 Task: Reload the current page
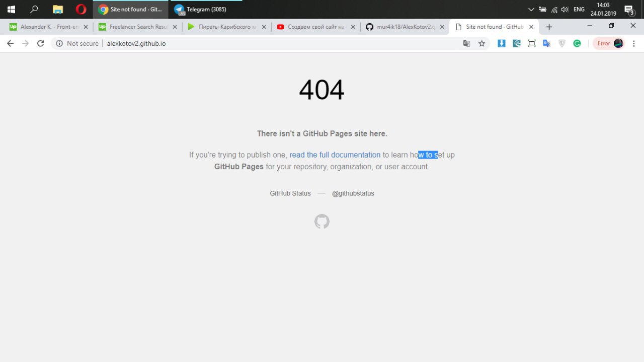pos(41,43)
